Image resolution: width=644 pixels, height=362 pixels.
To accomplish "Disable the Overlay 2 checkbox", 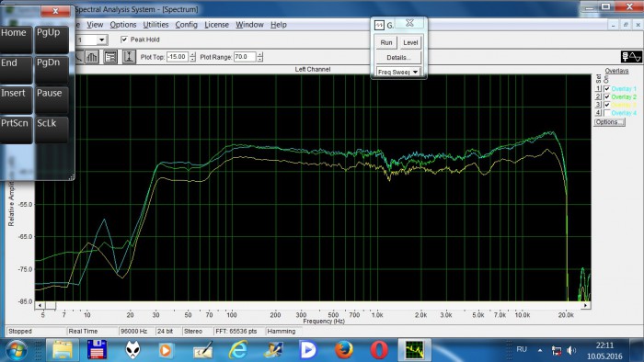I will (607, 96).
